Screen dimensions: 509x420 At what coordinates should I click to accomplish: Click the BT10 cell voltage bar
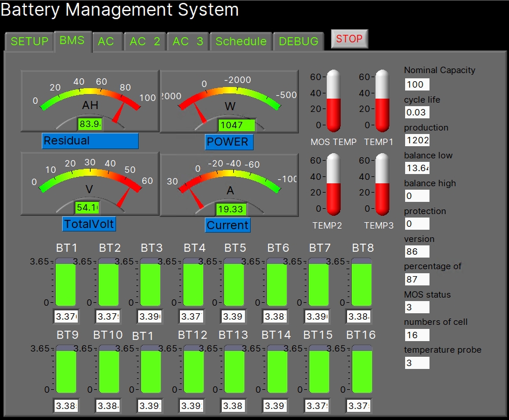(x=109, y=369)
